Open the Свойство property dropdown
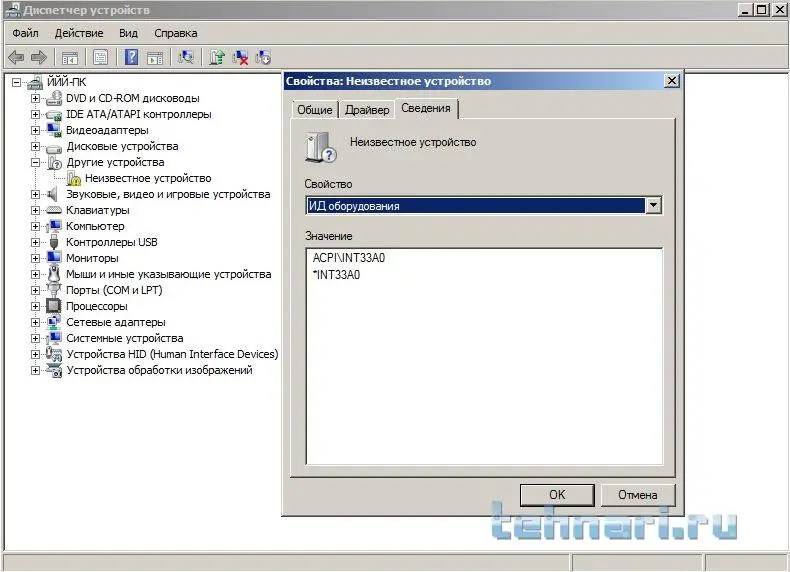Image resolution: width=790 pixels, height=572 pixels. pos(653,205)
